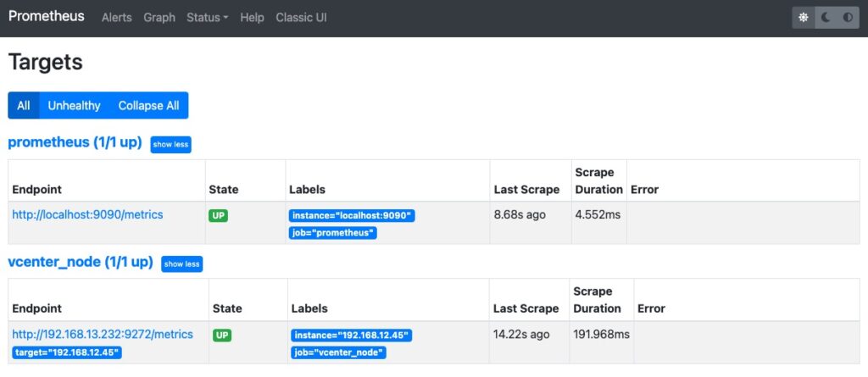868x377 pixels.
Task: Switch to the dark theme moon icon
Action: tap(826, 18)
